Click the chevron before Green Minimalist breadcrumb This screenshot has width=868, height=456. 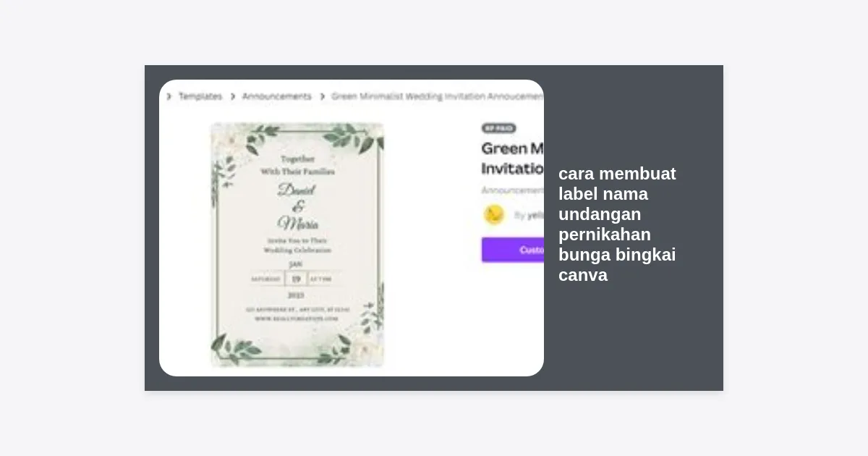pos(323,96)
